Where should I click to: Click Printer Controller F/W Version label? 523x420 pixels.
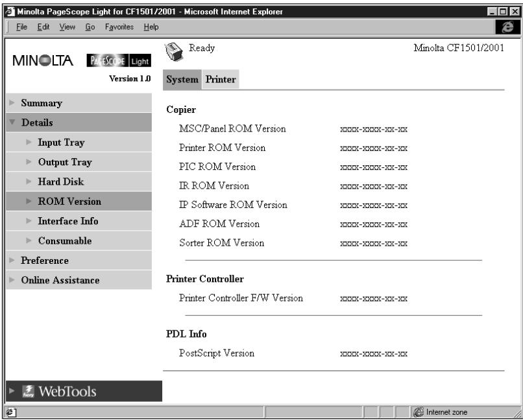click(x=241, y=297)
